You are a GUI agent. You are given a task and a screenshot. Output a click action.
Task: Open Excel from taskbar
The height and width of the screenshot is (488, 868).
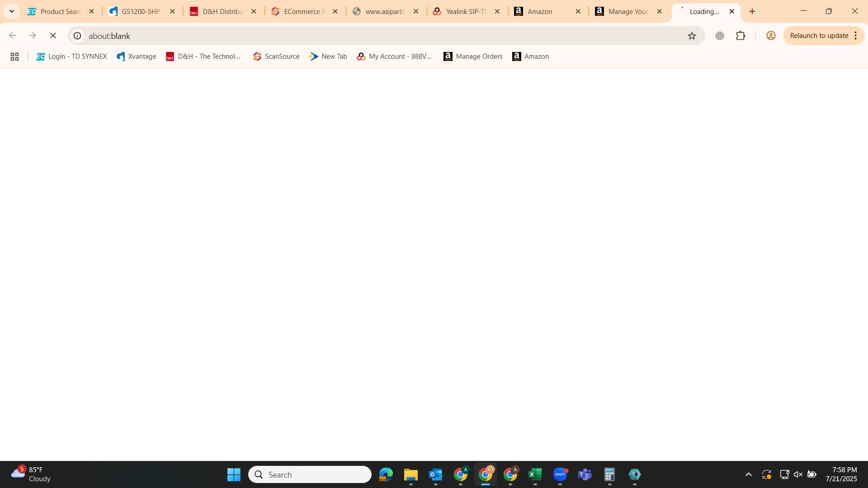(x=535, y=474)
